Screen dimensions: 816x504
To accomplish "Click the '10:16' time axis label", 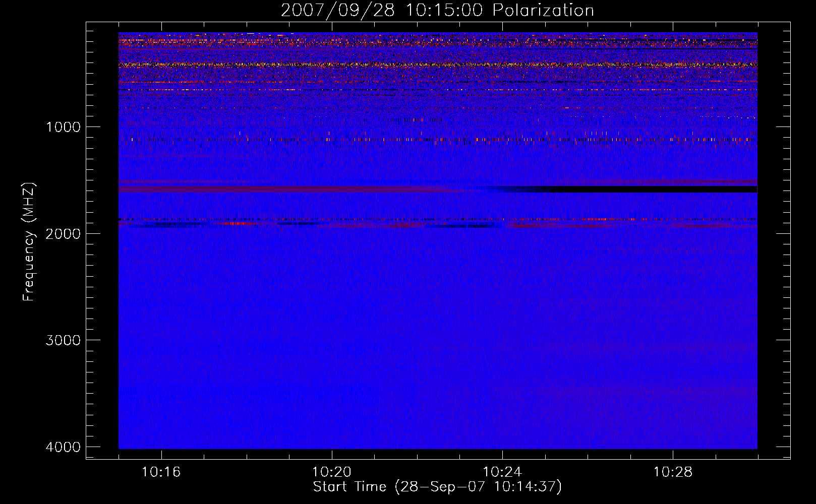I will pos(161,472).
